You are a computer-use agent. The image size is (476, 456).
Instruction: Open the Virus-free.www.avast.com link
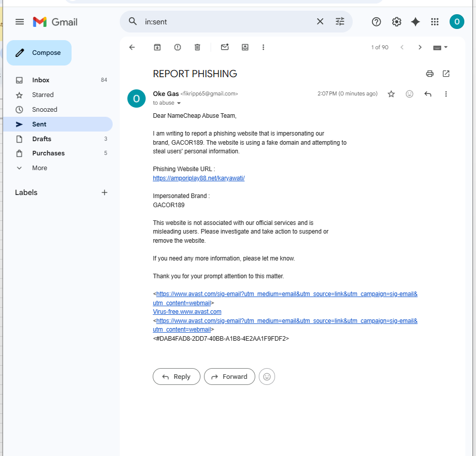point(187,312)
